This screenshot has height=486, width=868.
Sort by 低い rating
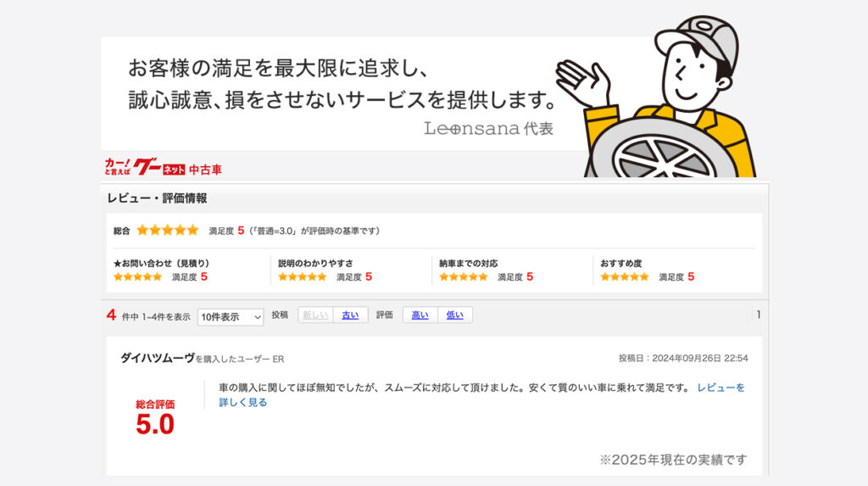click(455, 316)
